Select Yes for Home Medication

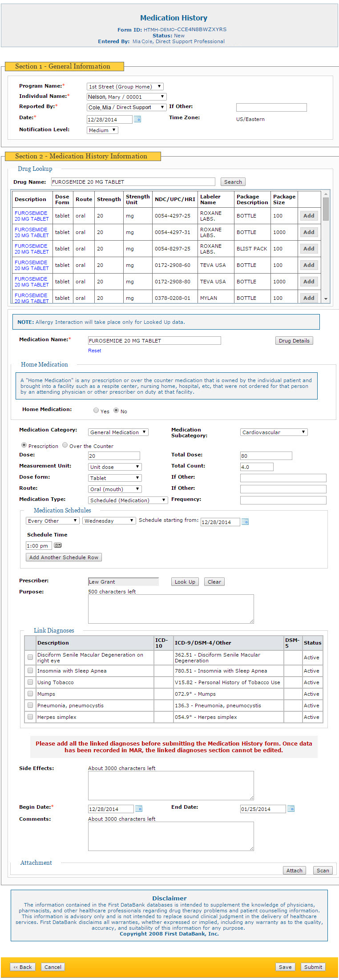96,411
